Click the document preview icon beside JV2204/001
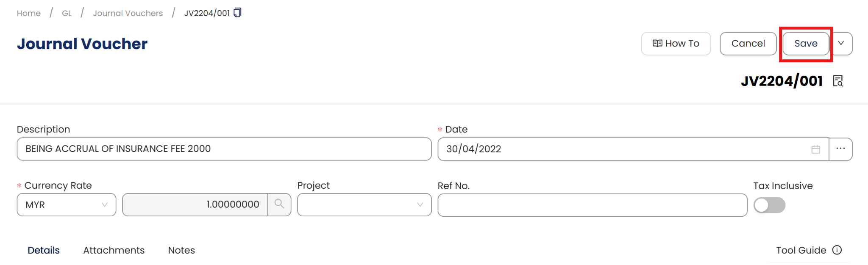The image size is (868, 265). (838, 81)
